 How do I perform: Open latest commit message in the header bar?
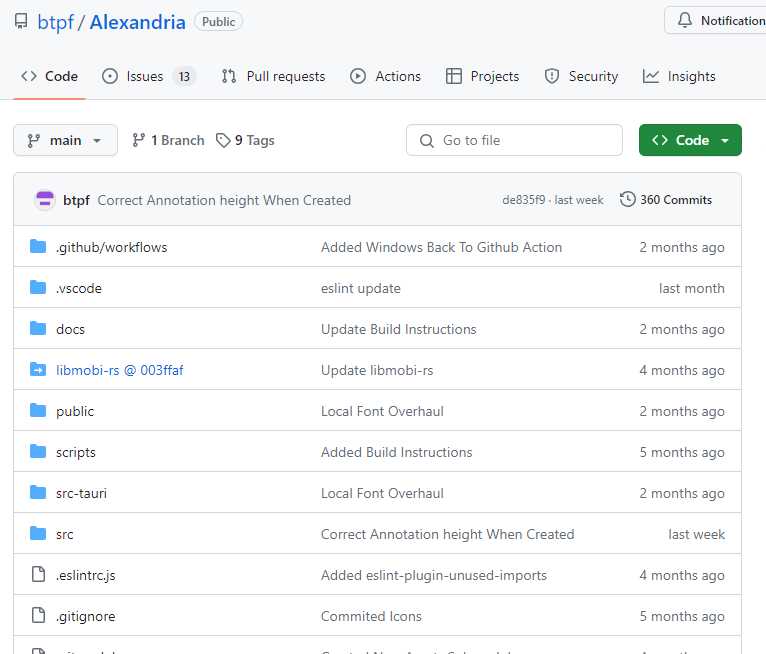point(224,200)
